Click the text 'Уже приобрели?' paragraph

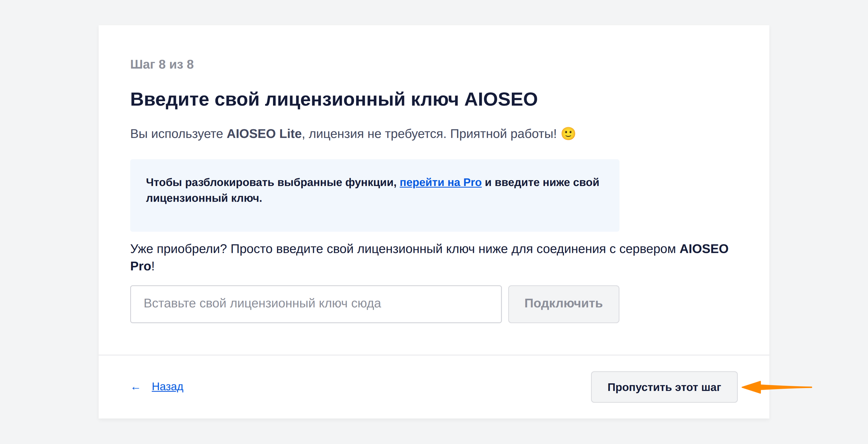pos(429,258)
